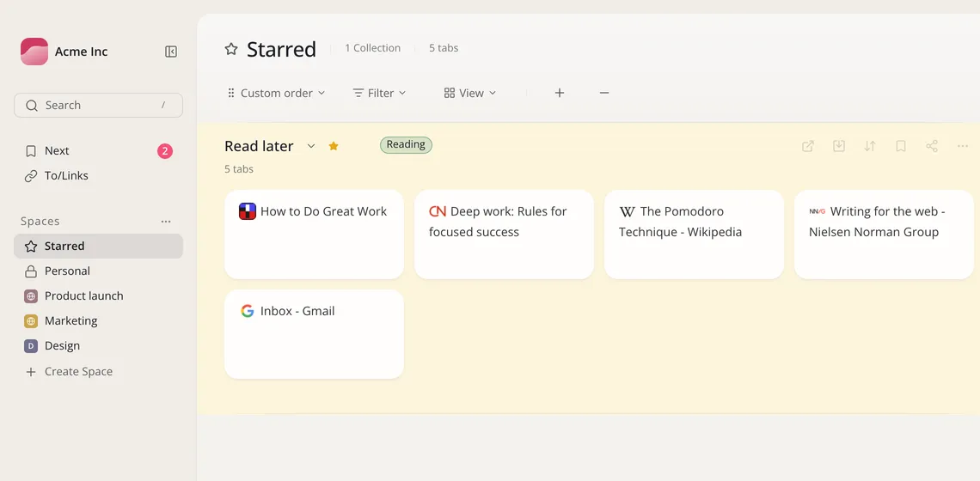Click the Reading tag
Screen dimensions: 980x481
click(x=406, y=145)
